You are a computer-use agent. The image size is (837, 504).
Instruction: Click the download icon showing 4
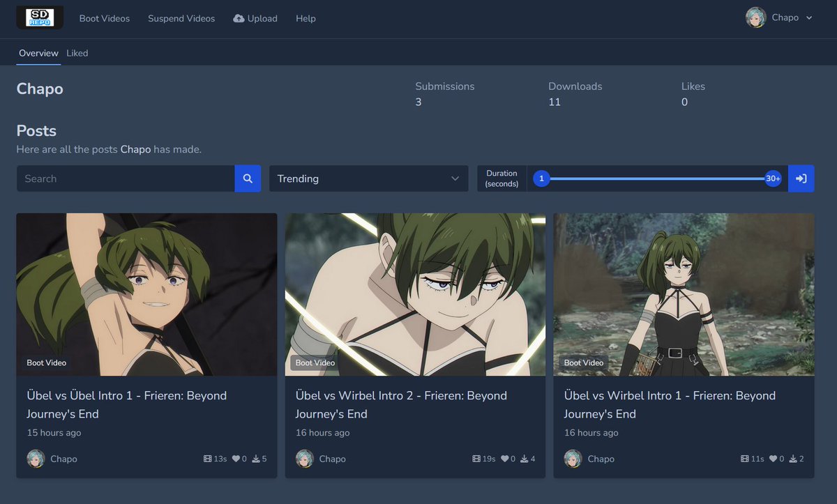point(524,459)
